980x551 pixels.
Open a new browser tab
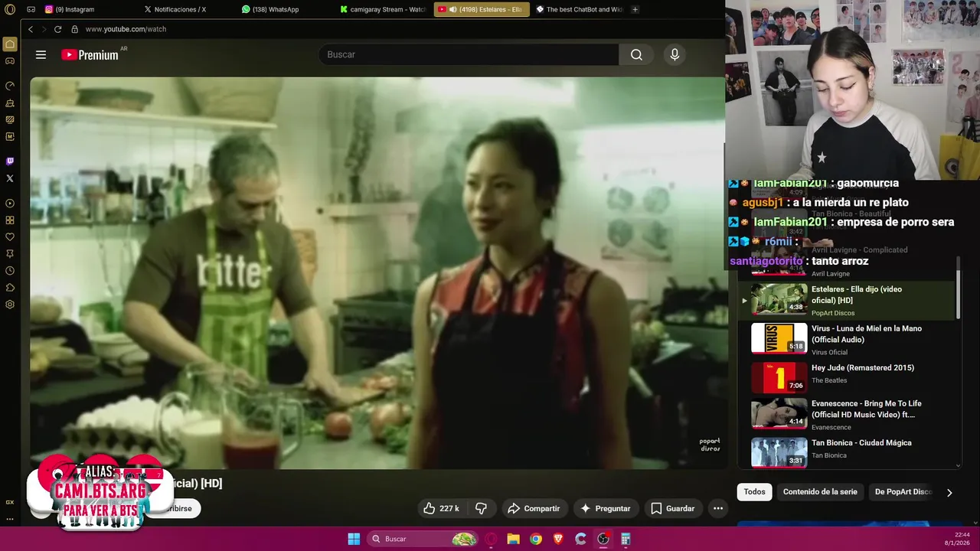tap(635, 9)
